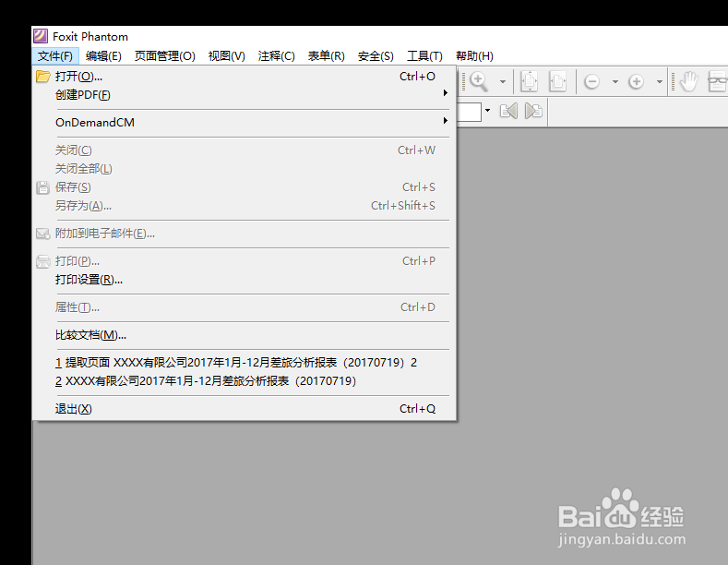Open the 注释(C) menu

coord(276,56)
